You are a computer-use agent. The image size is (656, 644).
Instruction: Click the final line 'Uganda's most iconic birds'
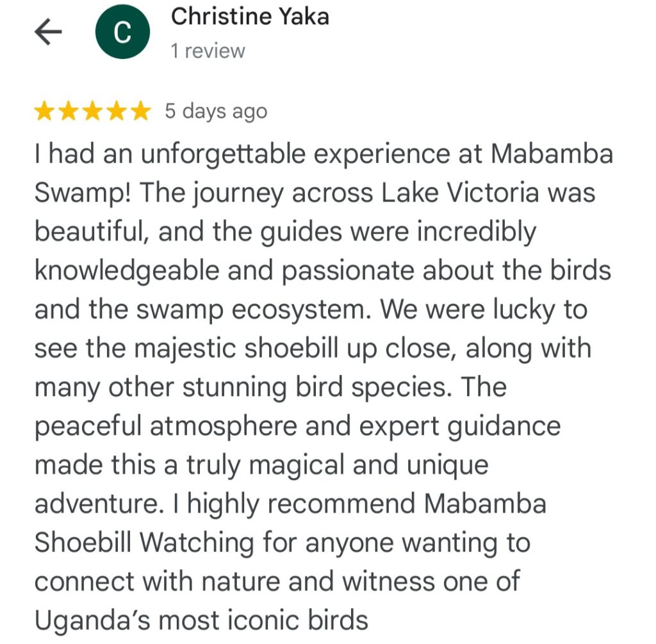pyautogui.click(x=201, y=620)
